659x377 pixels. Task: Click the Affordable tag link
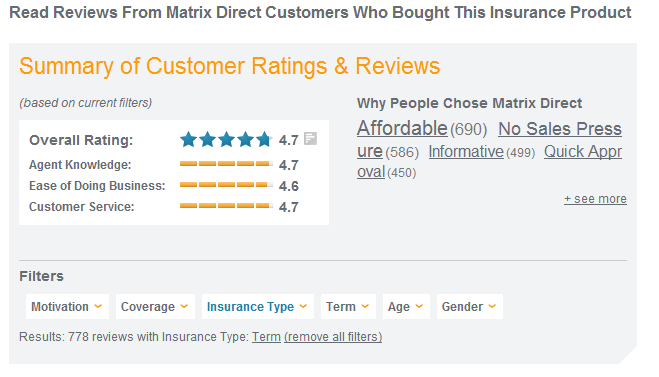402,128
